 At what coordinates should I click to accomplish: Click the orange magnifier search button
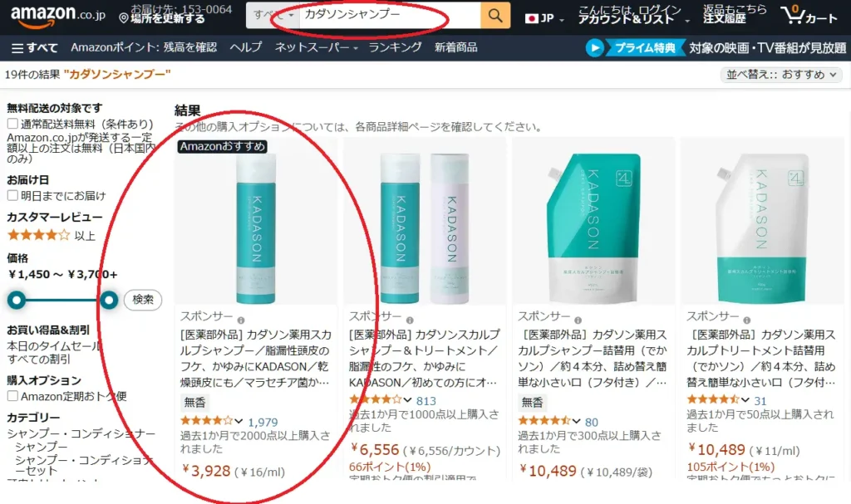[x=495, y=15]
